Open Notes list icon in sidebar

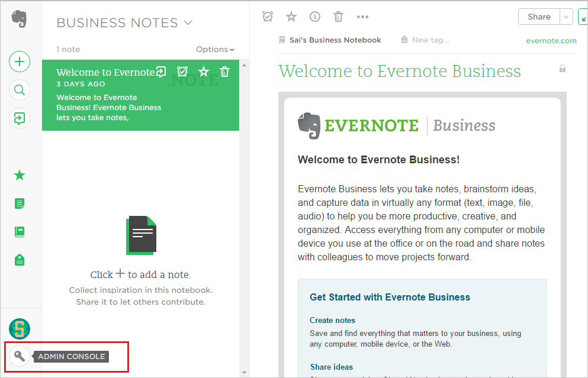(20, 203)
